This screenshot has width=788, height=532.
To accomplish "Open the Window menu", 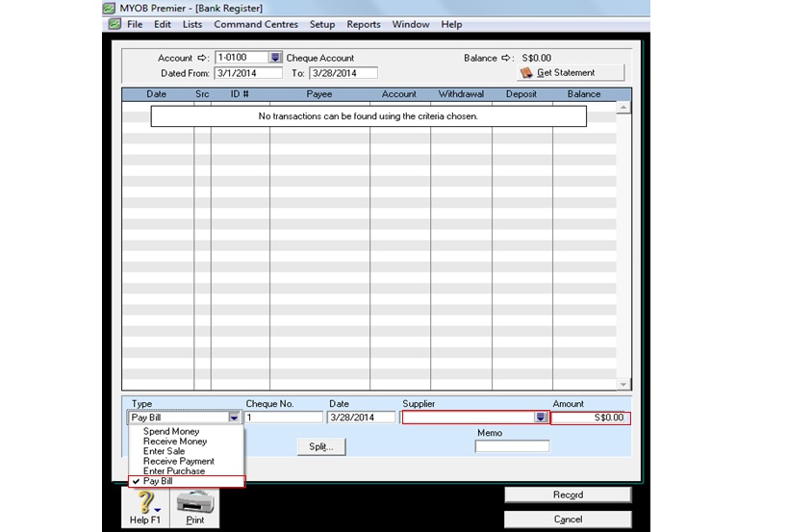I will [411, 24].
